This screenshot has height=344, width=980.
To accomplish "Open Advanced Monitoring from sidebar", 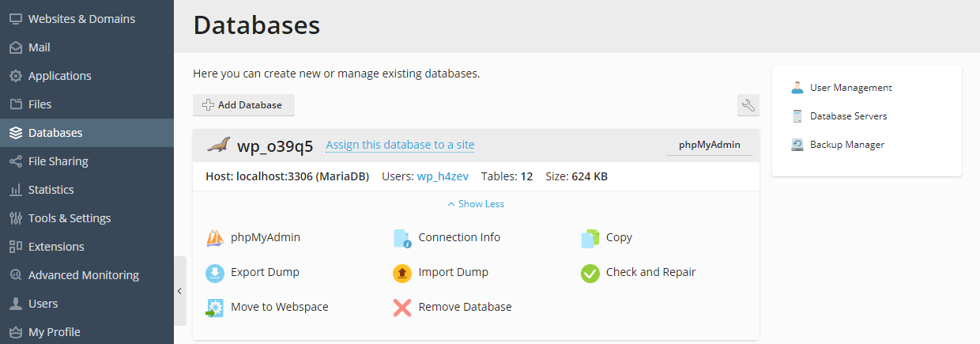I will coord(83,275).
